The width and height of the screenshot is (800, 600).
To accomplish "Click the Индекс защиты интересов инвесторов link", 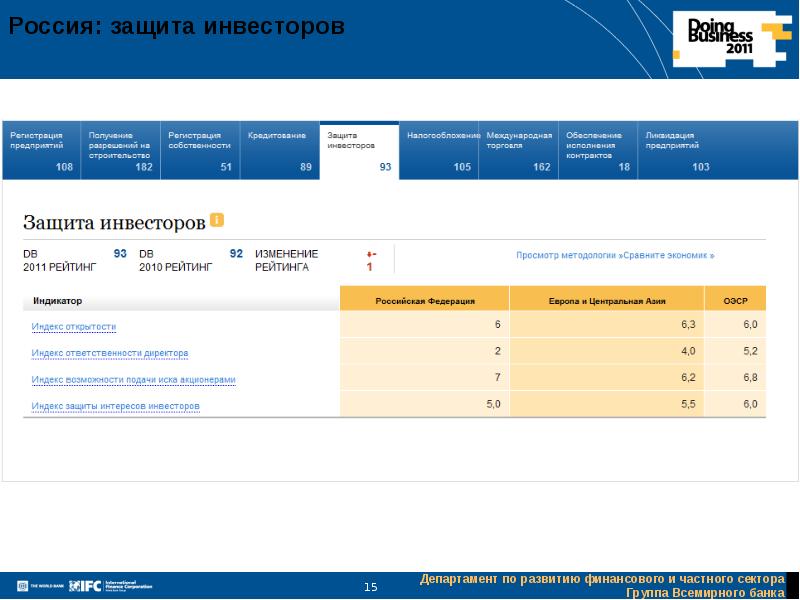I will (116, 406).
